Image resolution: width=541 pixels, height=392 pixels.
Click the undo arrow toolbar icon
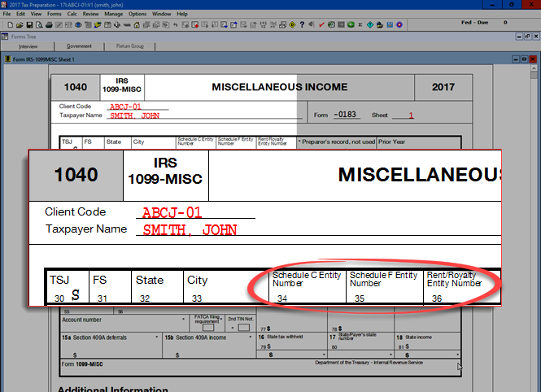tap(176, 24)
